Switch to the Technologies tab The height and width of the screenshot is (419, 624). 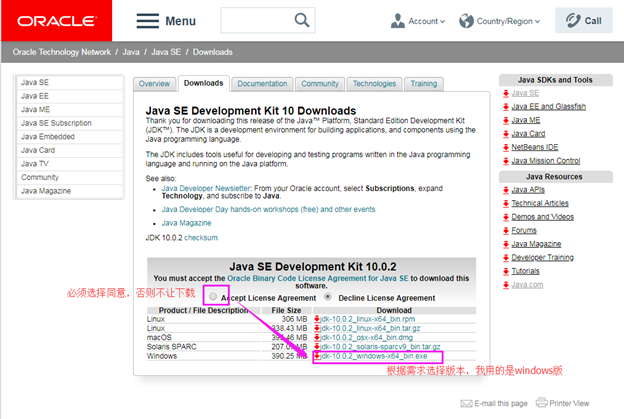click(374, 84)
